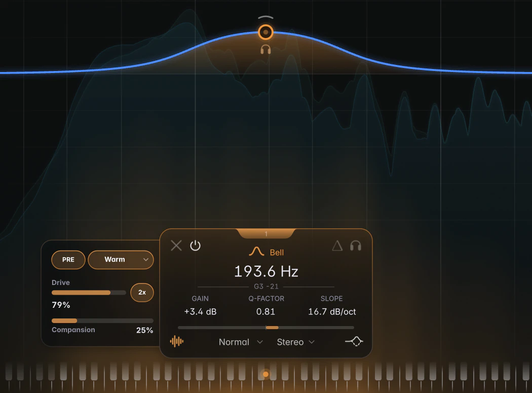Click the arc handle above the EQ node

[x=265, y=17]
